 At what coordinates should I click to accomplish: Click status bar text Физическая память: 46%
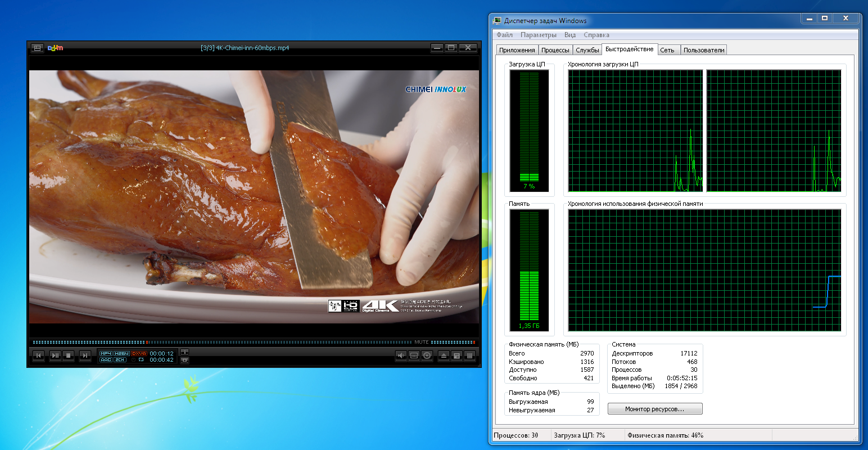pos(665,435)
